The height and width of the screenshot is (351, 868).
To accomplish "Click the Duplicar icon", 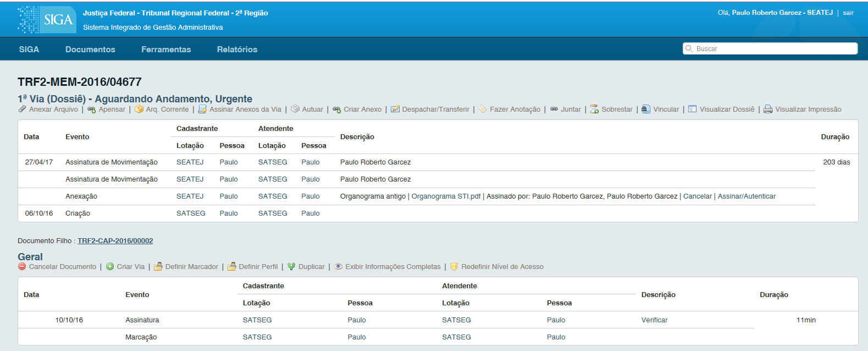I will click(x=291, y=266).
